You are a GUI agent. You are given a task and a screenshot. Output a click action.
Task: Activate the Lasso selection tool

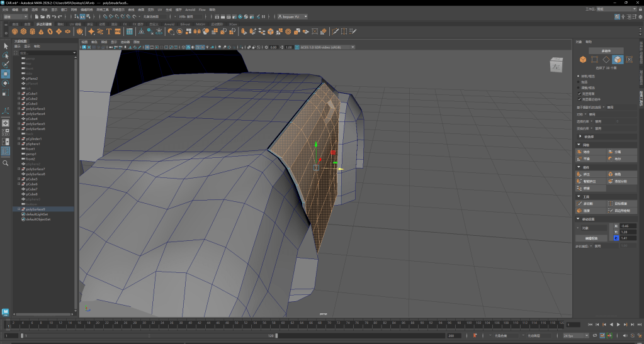tap(5, 55)
